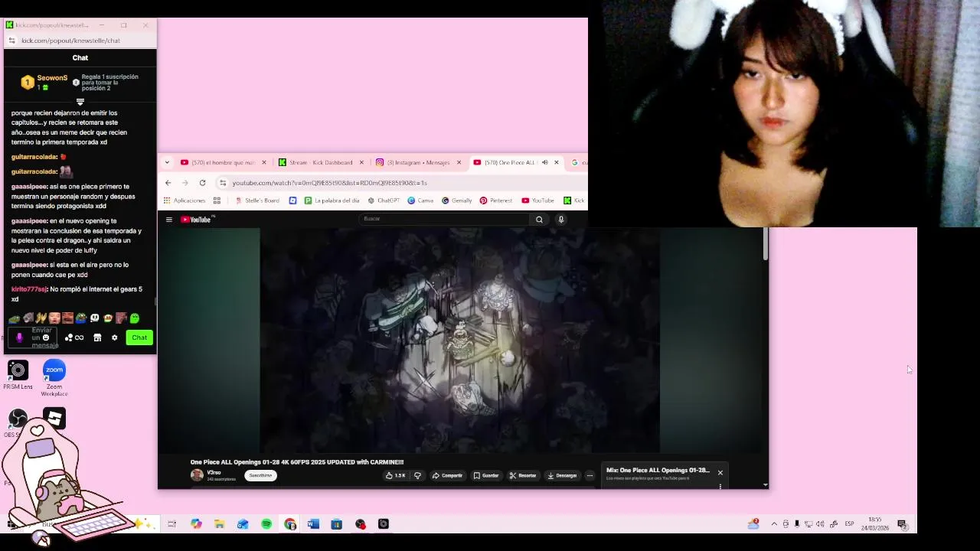Open Chrome from taskbar
The width and height of the screenshot is (980, 551).
pyautogui.click(x=289, y=524)
